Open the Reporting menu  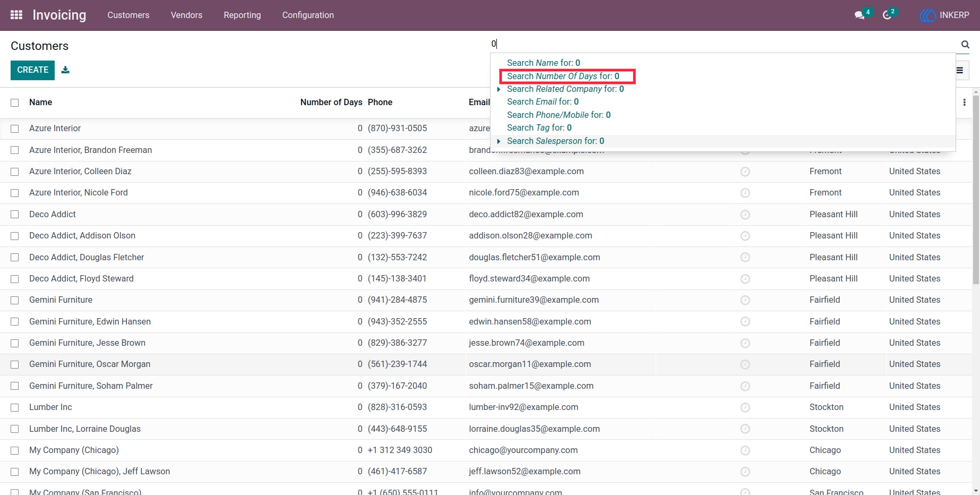point(242,15)
